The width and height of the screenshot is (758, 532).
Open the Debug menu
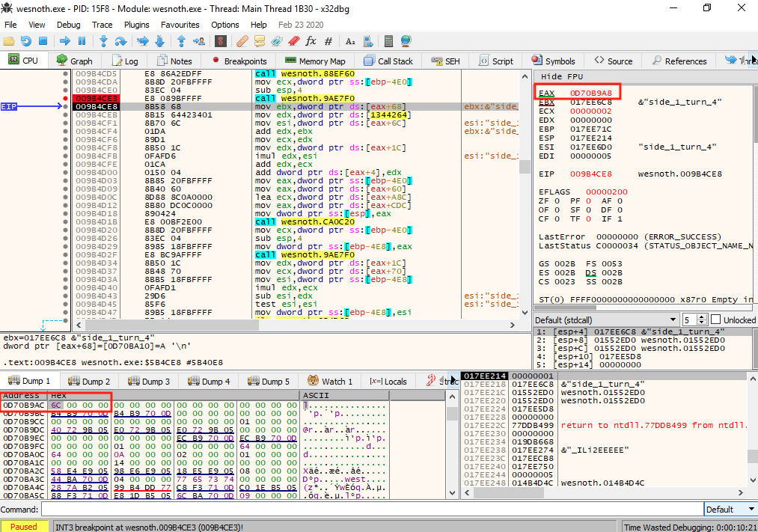[x=69, y=25]
